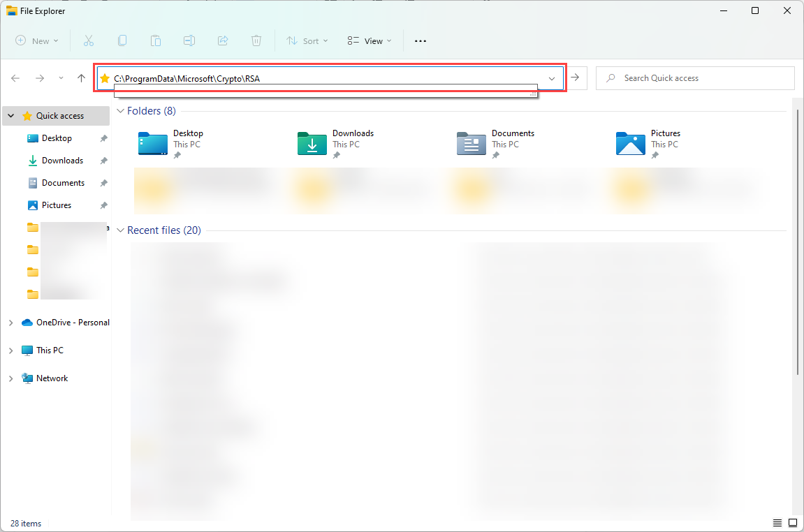Open the New item dropdown
The width and height of the screenshot is (804, 532).
pyautogui.click(x=36, y=40)
